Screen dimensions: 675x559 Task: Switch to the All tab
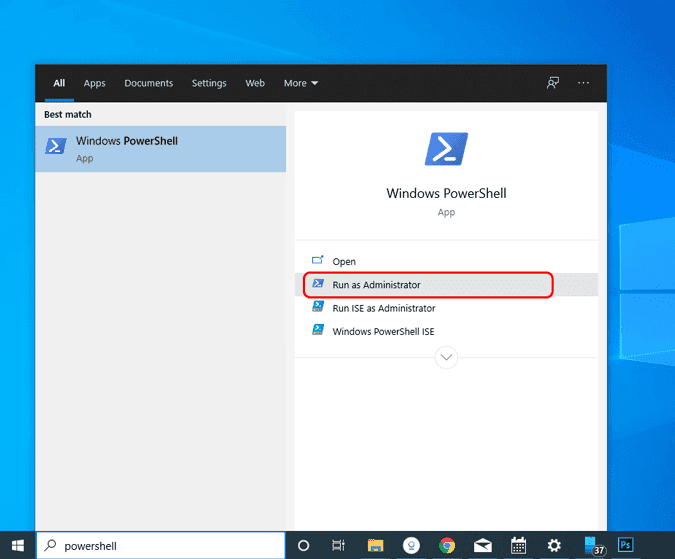pyautogui.click(x=59, y=83)
